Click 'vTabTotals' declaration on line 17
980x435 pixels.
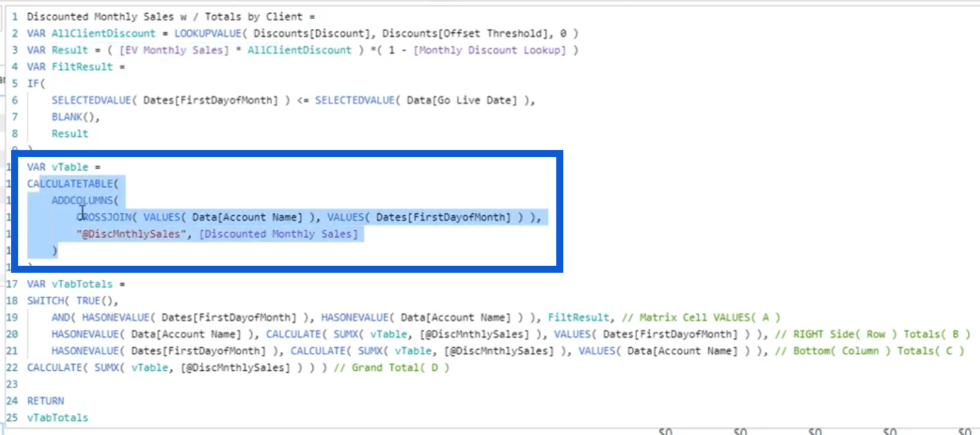pyautogui.click(x=82, y=284)
